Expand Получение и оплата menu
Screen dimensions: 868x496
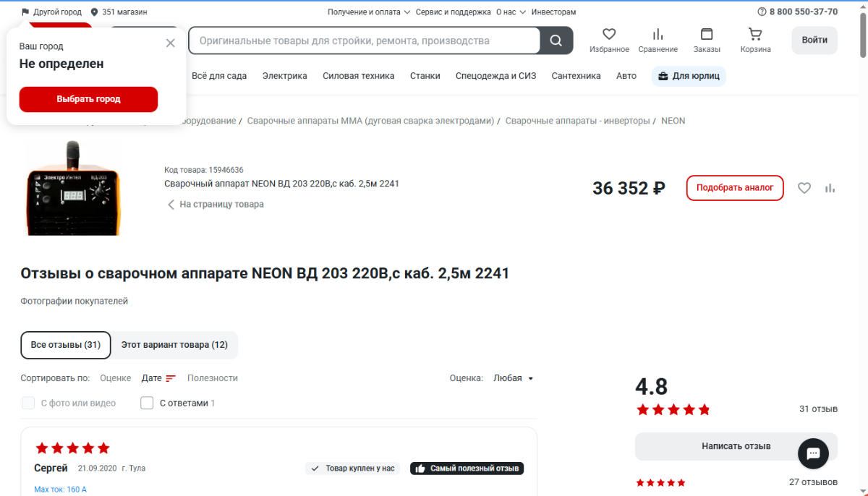[369, 12]
